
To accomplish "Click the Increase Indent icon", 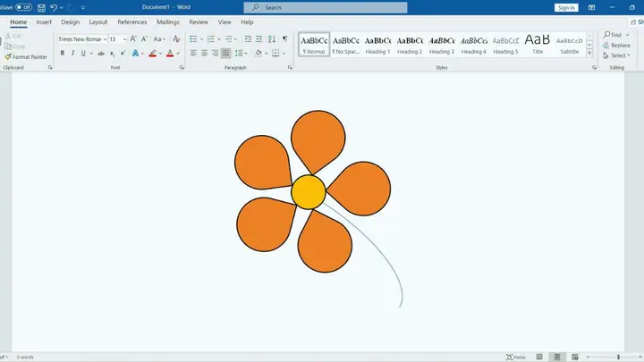I will (x=258, y=39).
